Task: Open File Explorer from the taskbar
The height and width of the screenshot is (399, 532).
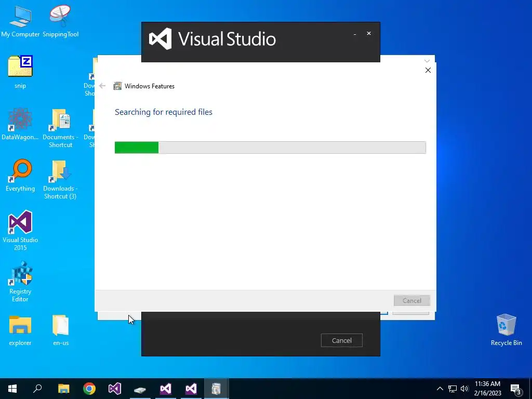Action: tap(63, 389)
